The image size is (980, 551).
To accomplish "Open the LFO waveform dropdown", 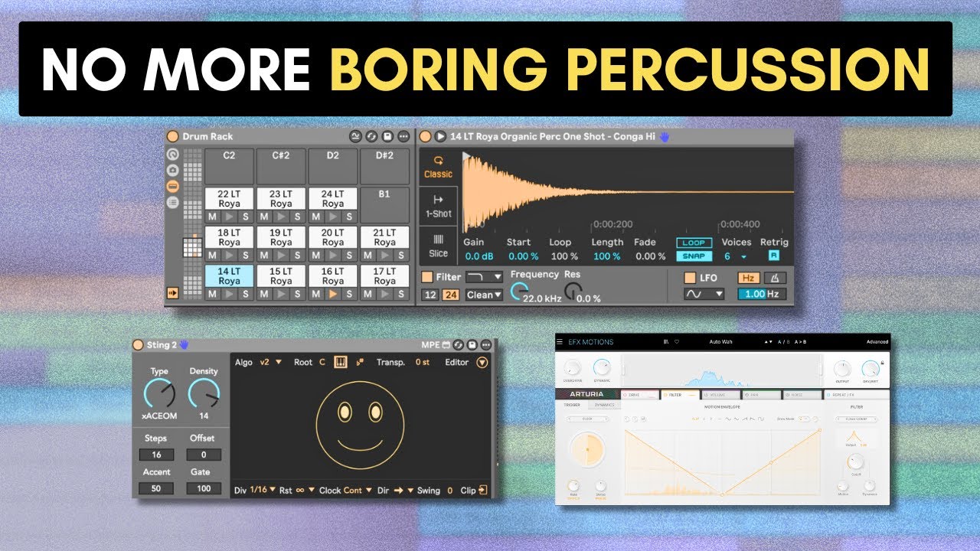I will point(704,294).
